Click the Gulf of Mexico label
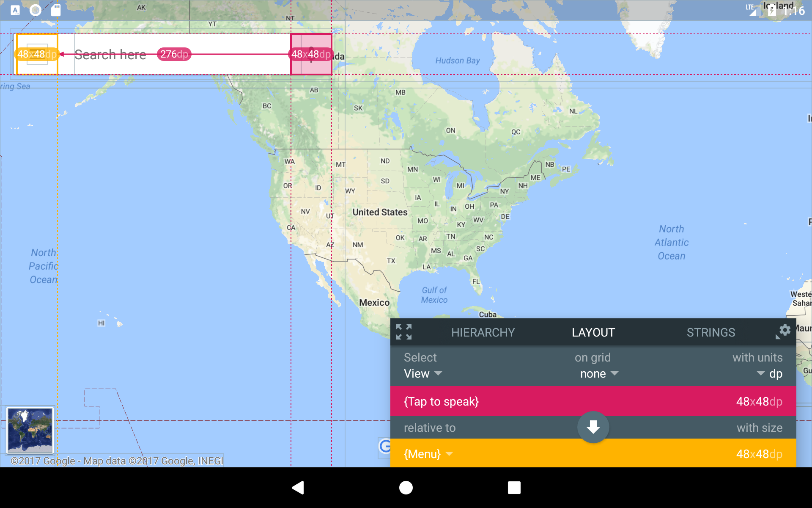The image size is (812, 508). tap(434, 295)
